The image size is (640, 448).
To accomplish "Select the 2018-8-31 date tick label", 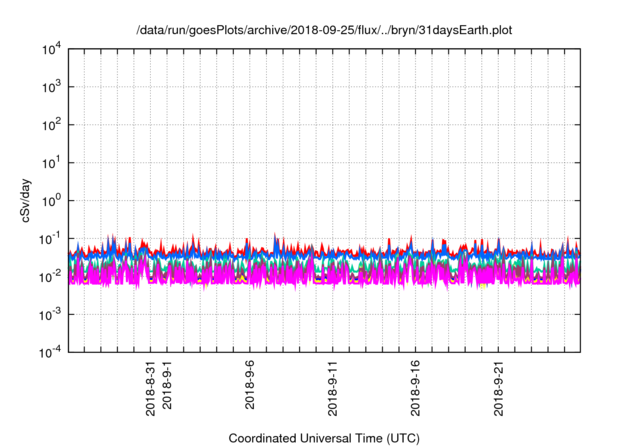I will (150, 386).
